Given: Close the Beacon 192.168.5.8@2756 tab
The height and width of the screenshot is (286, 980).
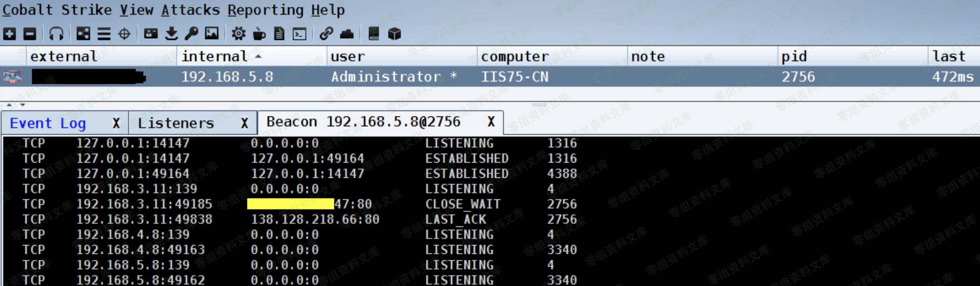Looking at the screenshot, I should tap(491, 122).
